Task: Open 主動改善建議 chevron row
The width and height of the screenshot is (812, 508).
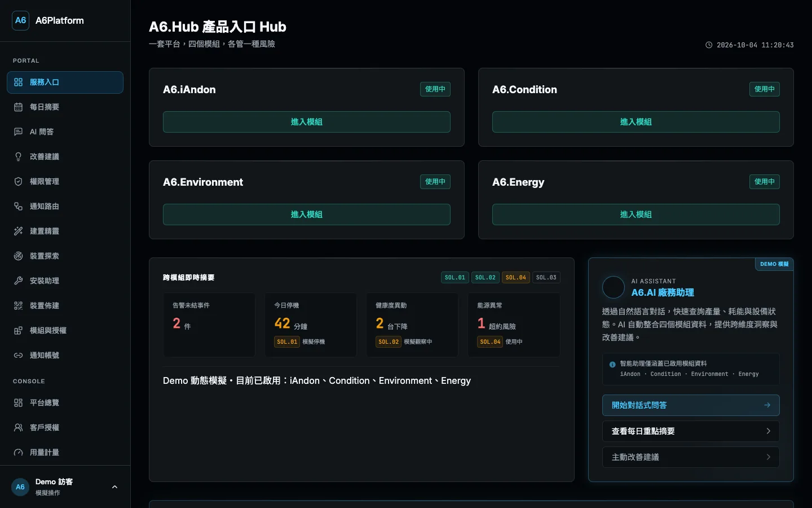Action: [691, 457]
